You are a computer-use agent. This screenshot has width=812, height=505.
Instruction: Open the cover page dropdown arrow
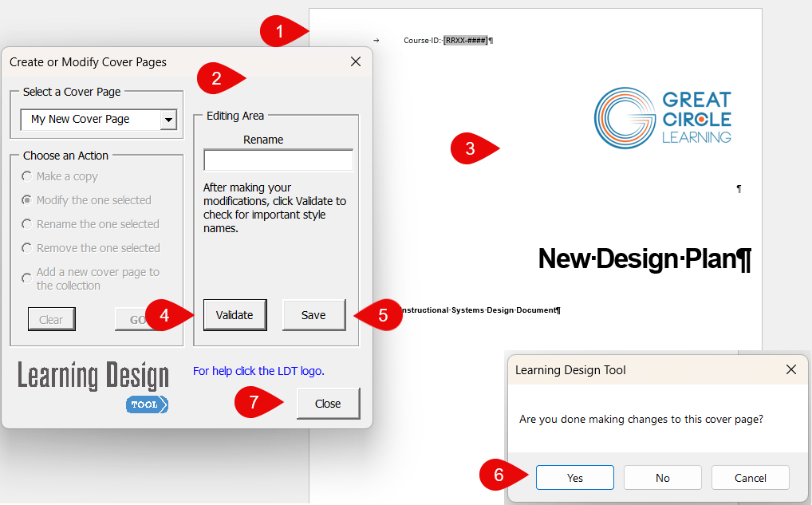(x=168, y=120)
